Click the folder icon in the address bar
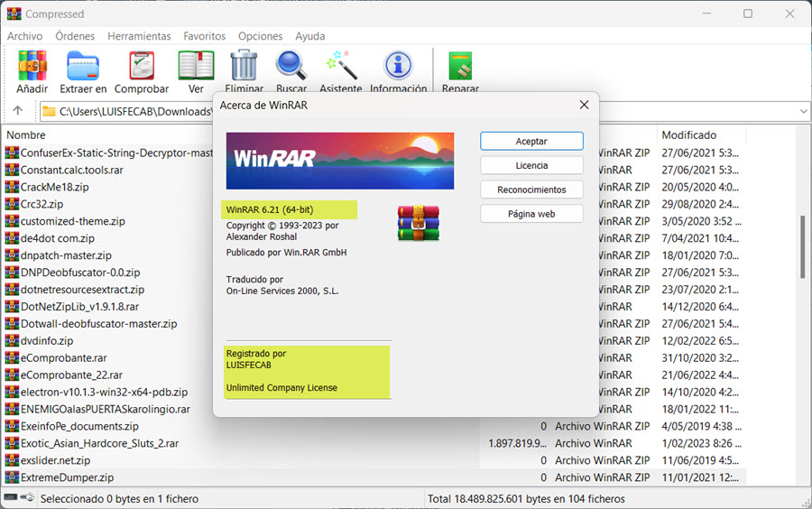 pos(50,111)
